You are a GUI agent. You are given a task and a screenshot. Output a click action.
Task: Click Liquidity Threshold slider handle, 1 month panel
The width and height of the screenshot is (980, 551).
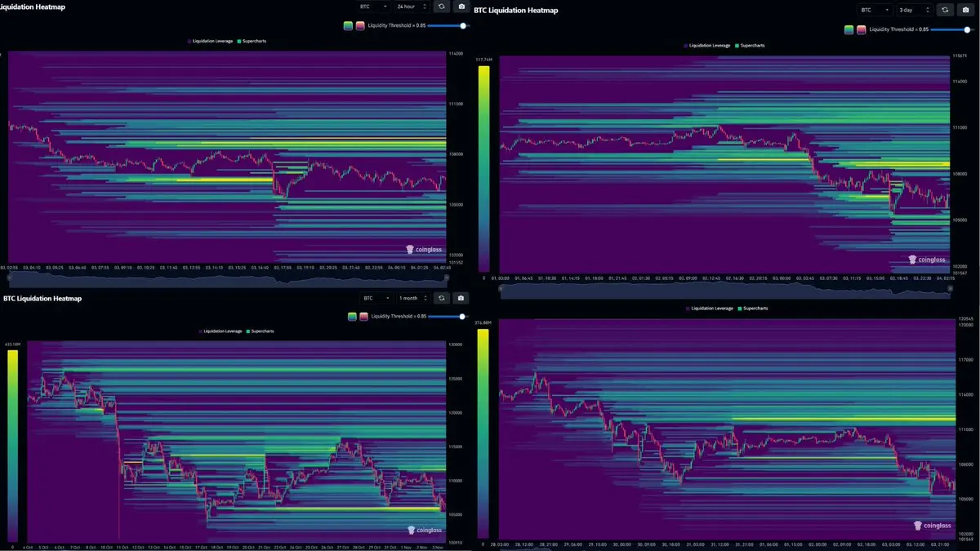click(463, 316)
